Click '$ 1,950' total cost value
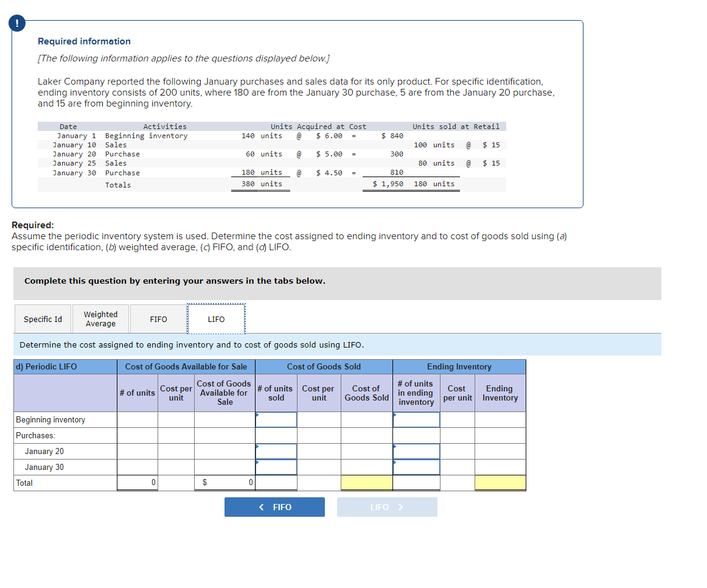This screenshot has height=588, width=707. [x=388, y=184]
